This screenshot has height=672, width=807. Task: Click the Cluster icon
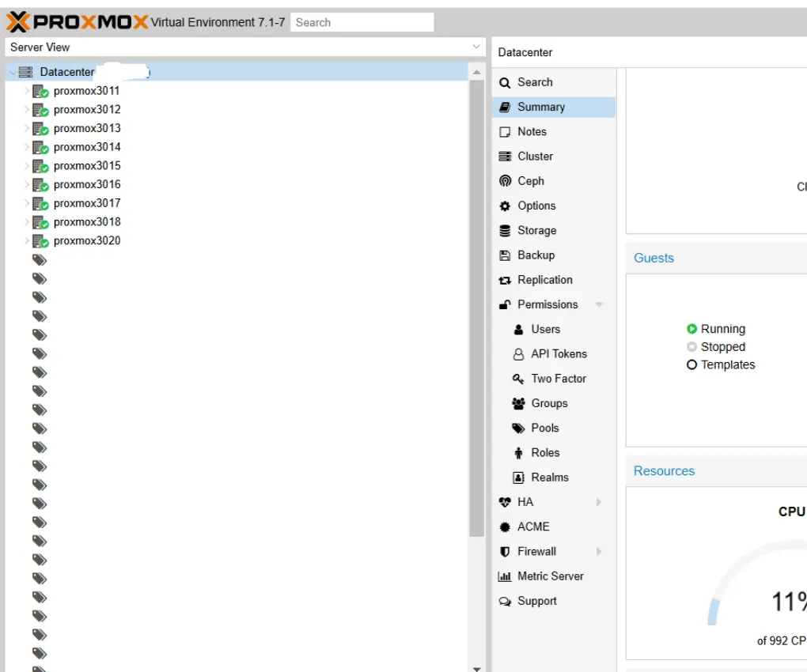click(505, 157)
